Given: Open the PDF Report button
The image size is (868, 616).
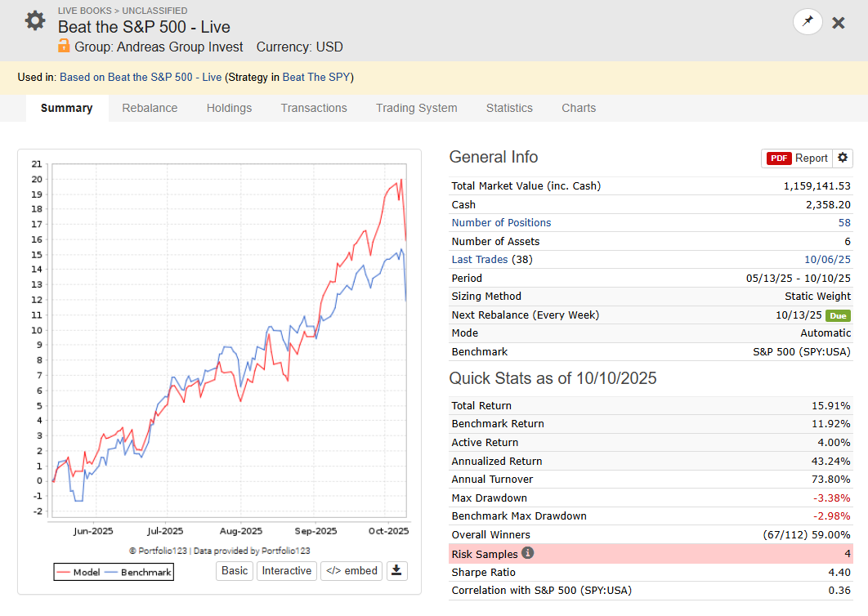Looking at the screenshot, I should click(x=797, y=158).
